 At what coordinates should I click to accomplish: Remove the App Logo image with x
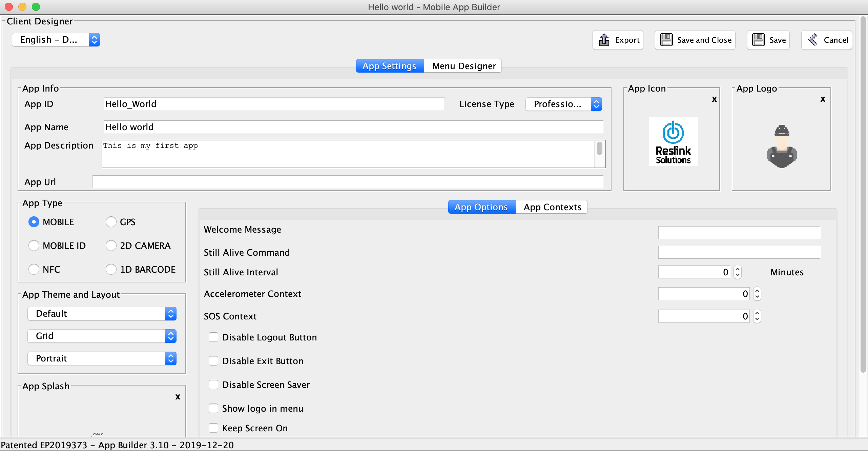[823, 99]
